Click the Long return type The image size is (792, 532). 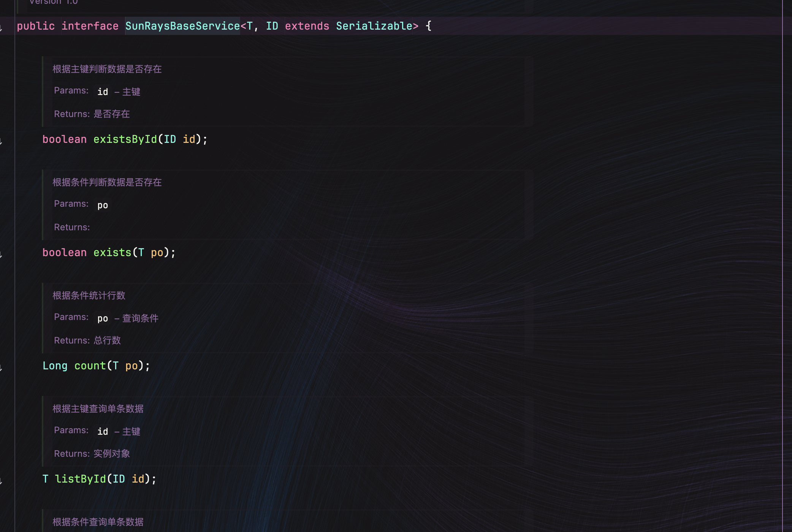(x=55, y=366)
